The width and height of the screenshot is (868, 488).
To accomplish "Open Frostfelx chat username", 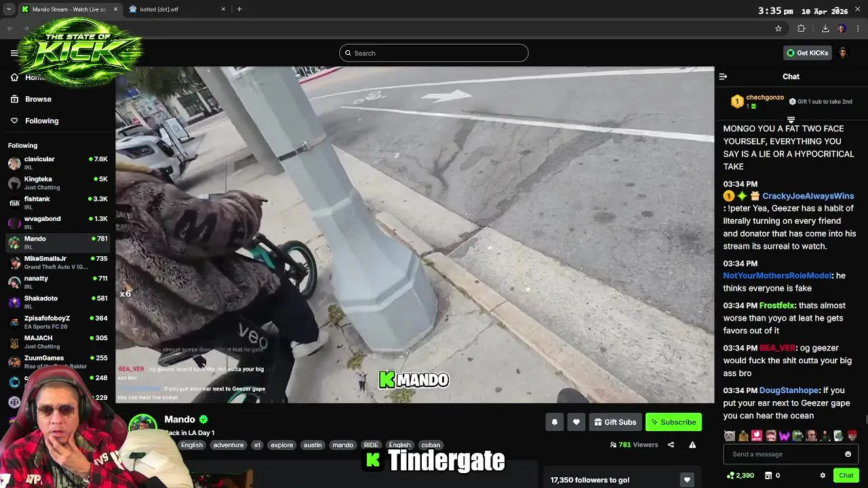I will click(x=778, y=306).
